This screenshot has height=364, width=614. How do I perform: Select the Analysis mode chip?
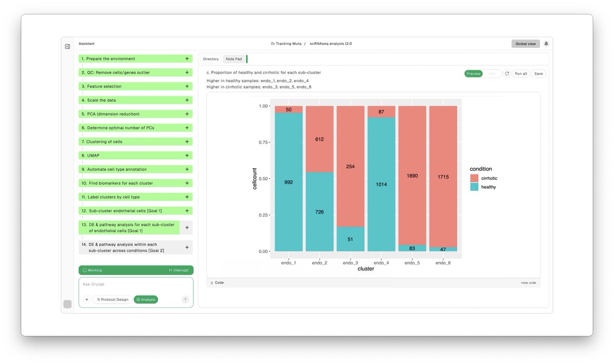[146, 300]
